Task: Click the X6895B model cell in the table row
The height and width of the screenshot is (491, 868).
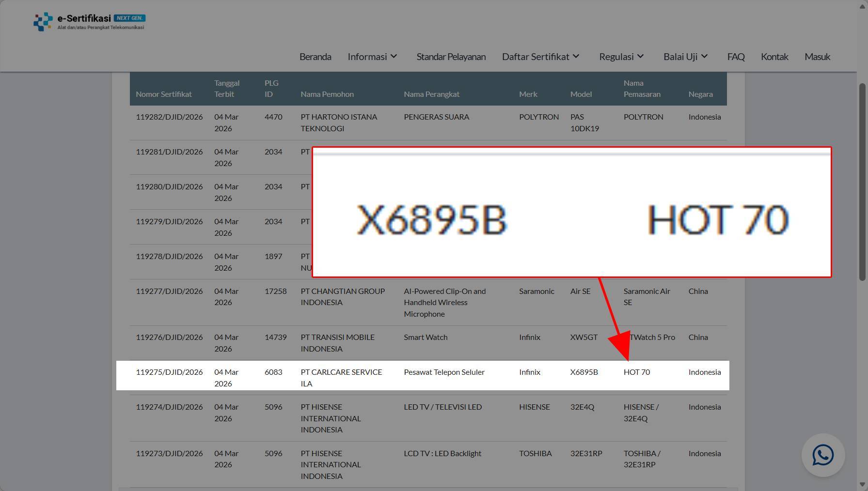Action: tap(584, 372)
